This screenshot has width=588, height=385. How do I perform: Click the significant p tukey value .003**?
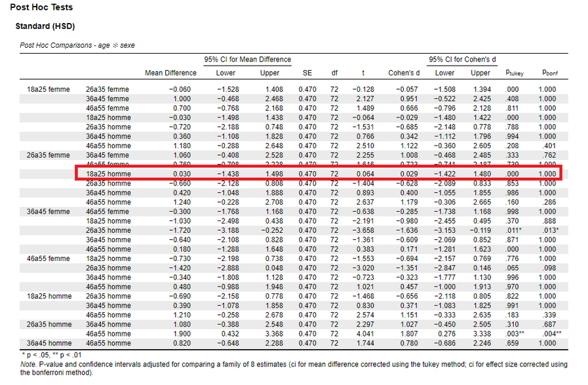(515, 334)
